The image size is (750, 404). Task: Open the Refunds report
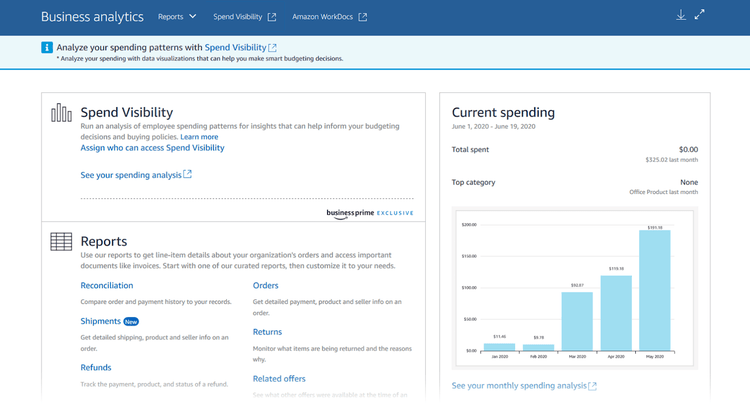coord(96,368)
